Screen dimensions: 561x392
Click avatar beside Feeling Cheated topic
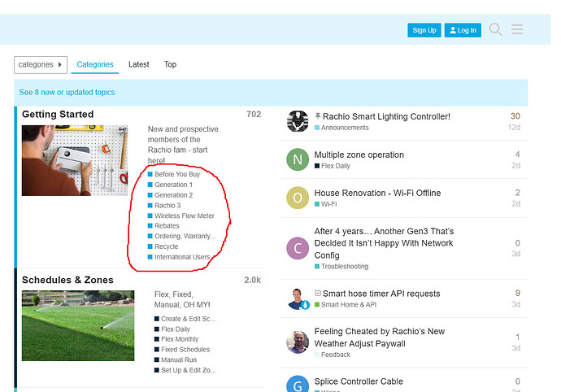click(298, 342)
